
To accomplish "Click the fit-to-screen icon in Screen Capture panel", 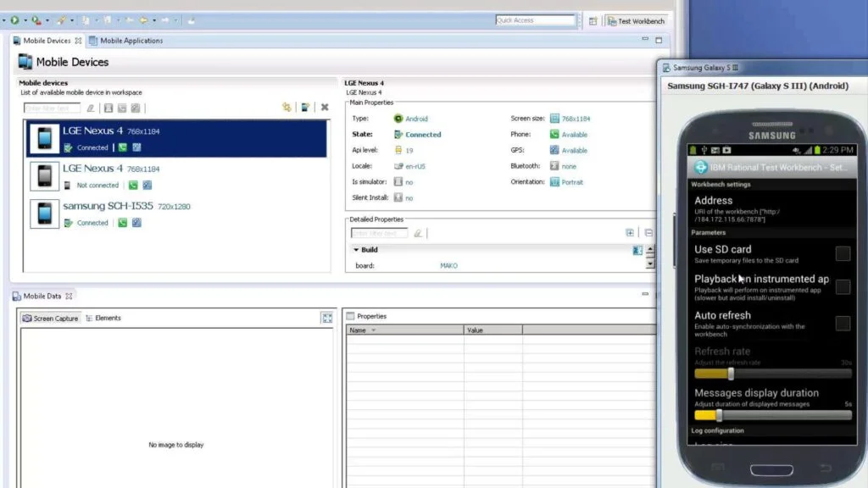I will click(x=327, y=319).
